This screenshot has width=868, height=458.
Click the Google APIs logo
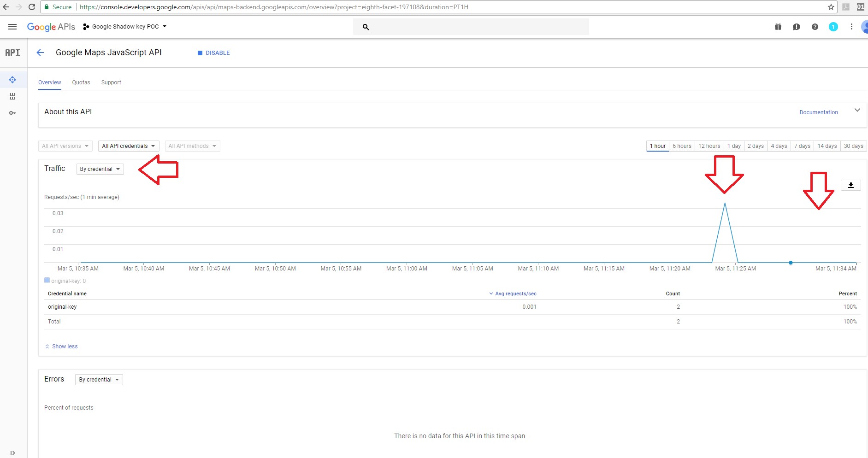[51, 27]
